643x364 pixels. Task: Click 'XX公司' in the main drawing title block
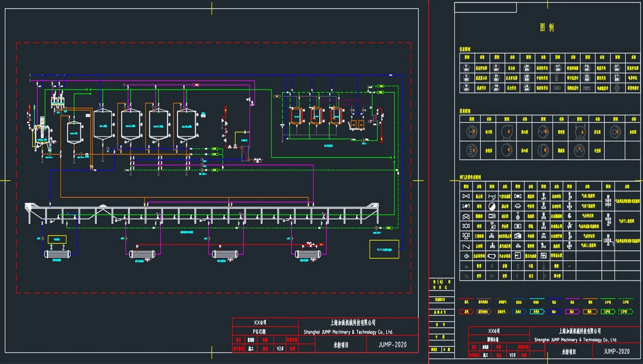(x=260, y=322)
